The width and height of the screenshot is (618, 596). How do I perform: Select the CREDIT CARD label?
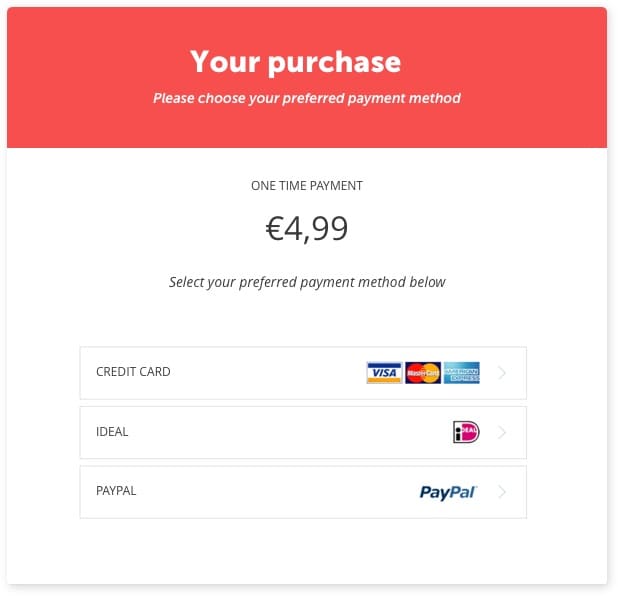coord(133,372)
